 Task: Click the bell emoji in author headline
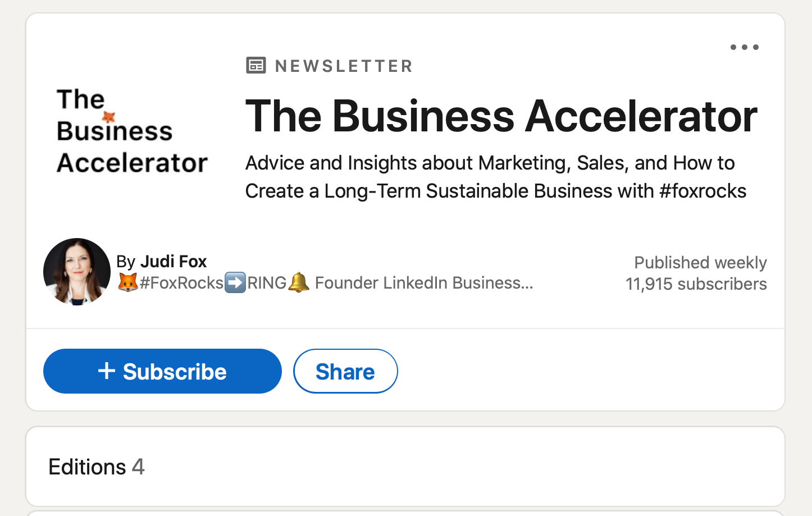point(298,282)
